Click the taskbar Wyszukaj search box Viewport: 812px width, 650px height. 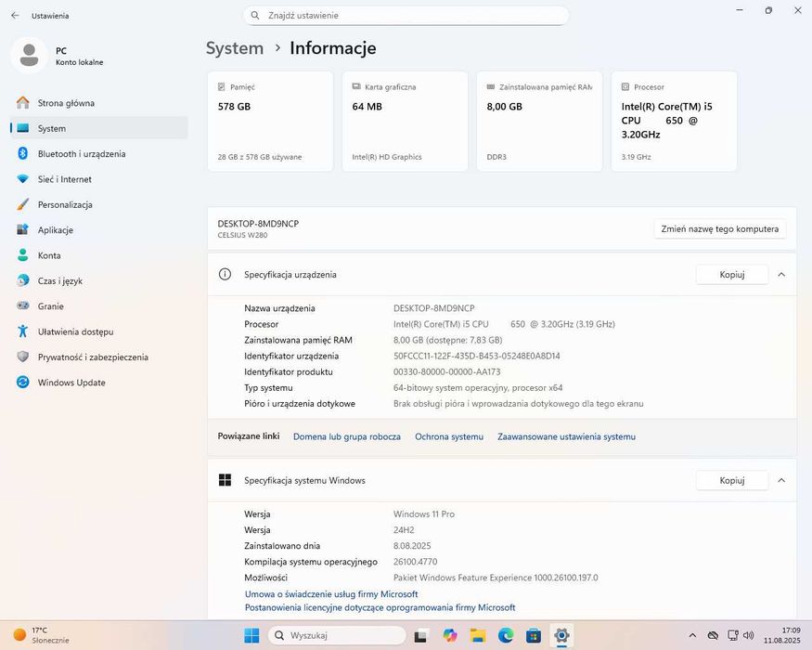pos(337,635)
